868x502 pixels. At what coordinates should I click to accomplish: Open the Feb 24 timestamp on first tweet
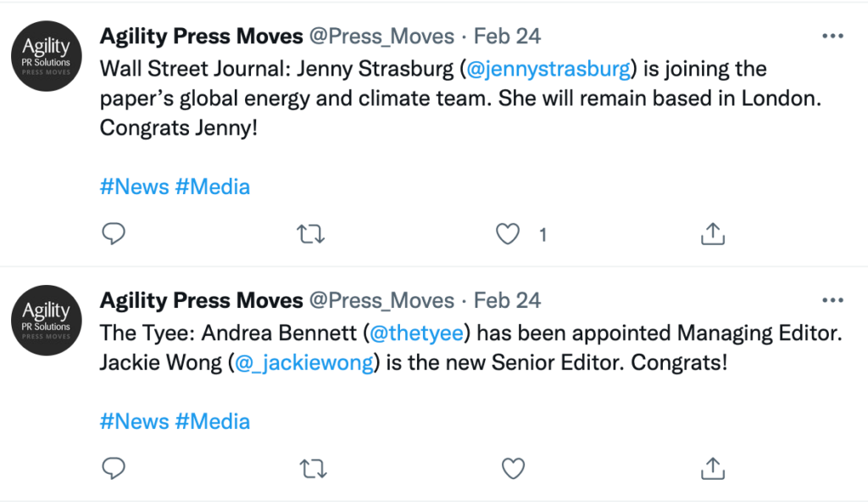[x=507, y=36]
